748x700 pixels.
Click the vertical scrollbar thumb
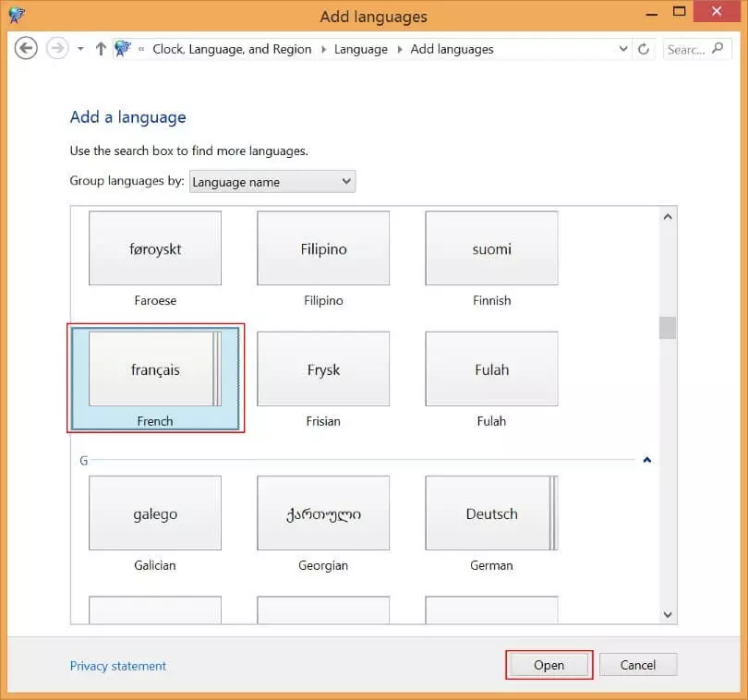click(x=667, y=328)
